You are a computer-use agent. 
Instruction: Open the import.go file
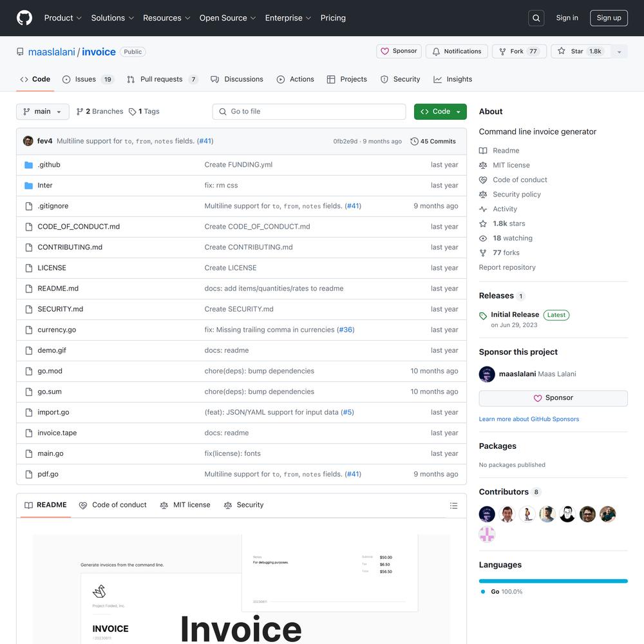click(x=53, y=412)
